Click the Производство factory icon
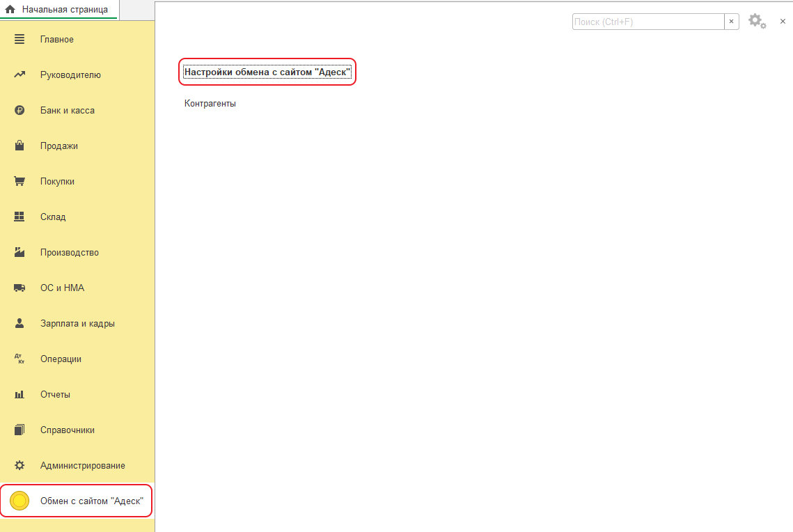793x532 pixels. click(x=19, y=252)
